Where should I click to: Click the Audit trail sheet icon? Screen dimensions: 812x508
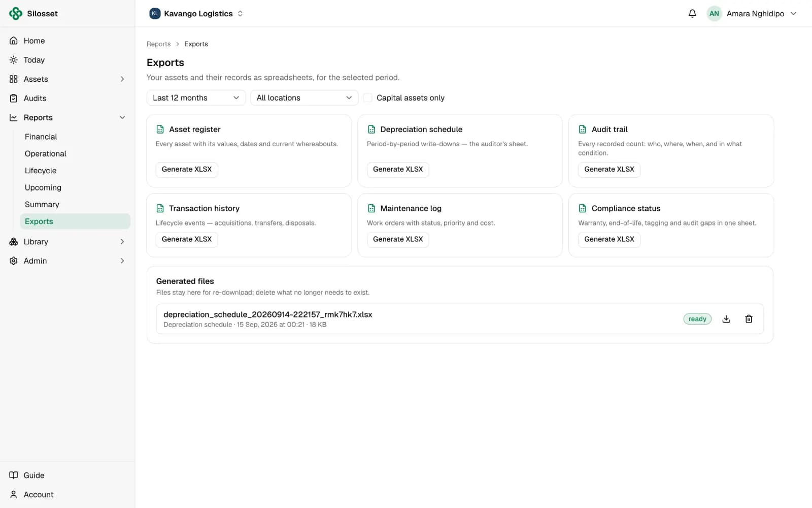583,130
